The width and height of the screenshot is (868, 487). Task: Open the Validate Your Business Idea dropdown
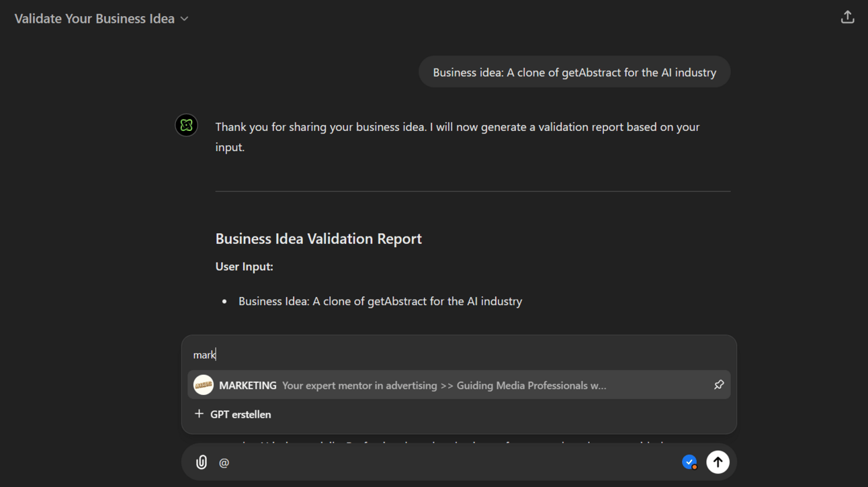101,19
